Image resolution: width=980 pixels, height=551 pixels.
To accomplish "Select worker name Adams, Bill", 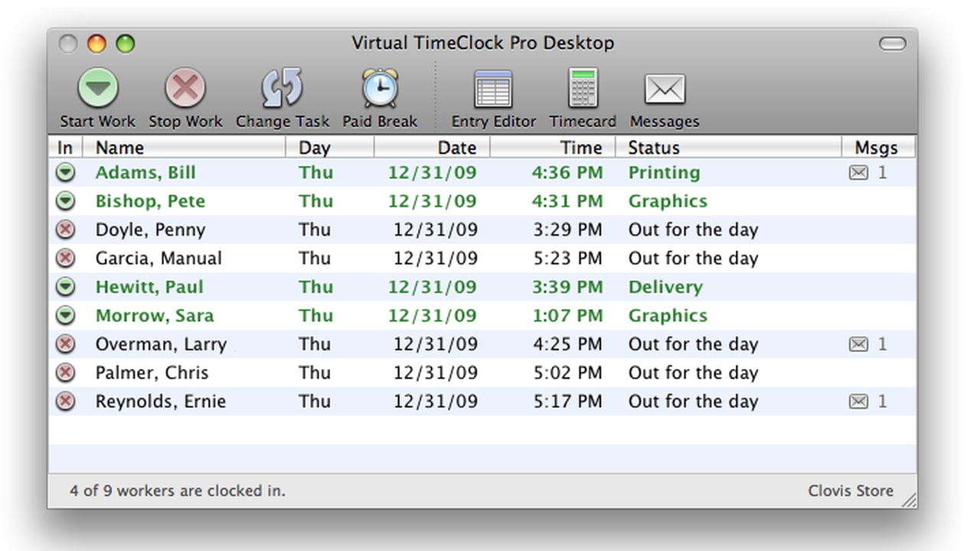I will pyautogui.click(x=145, y=173).
